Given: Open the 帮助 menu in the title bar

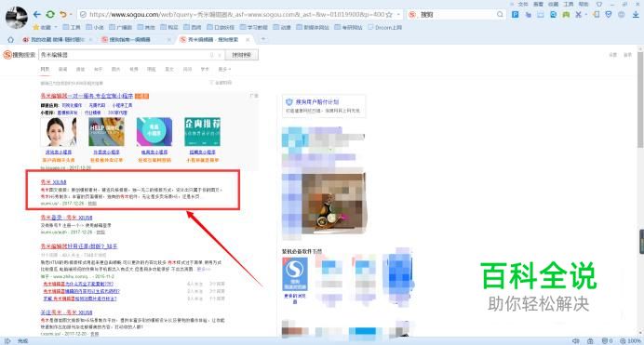Looking at the screenshot, I should pos(584,4).
